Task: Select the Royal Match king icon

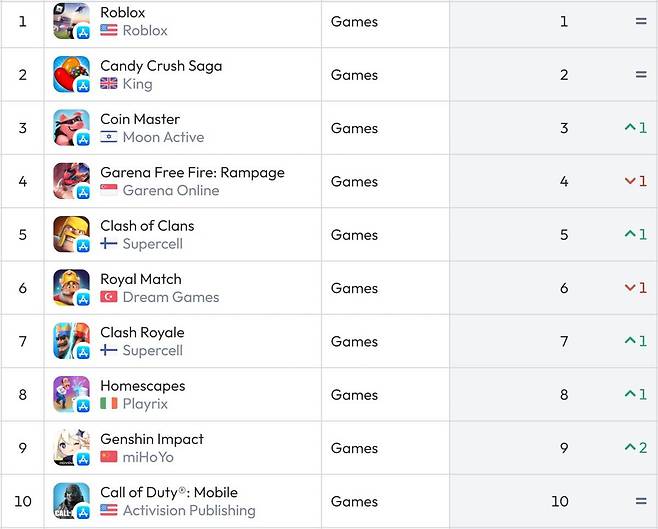Action: pos(71,287)
